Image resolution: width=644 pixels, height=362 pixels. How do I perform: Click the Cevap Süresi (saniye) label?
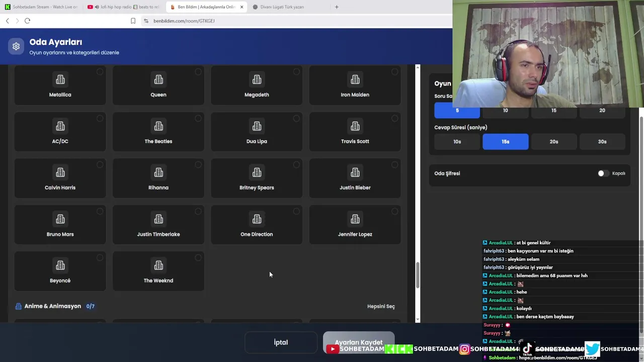point(460,128)
